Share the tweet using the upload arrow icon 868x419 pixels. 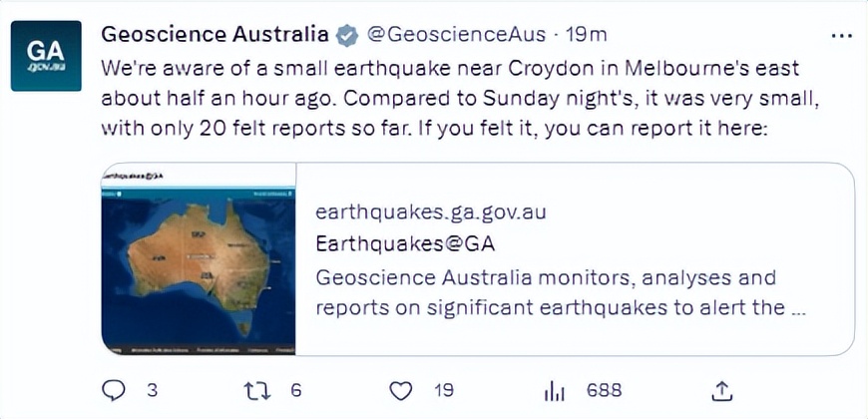click(x=723, y=390)
